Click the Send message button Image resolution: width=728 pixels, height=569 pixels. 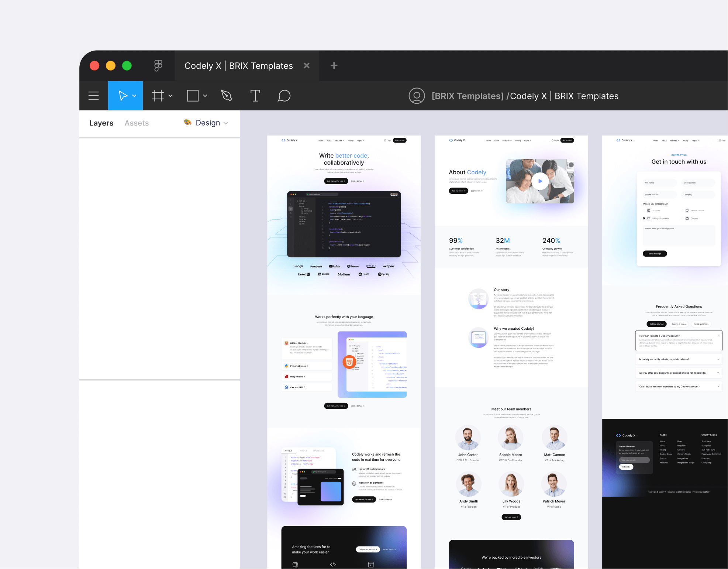point(655,254)
